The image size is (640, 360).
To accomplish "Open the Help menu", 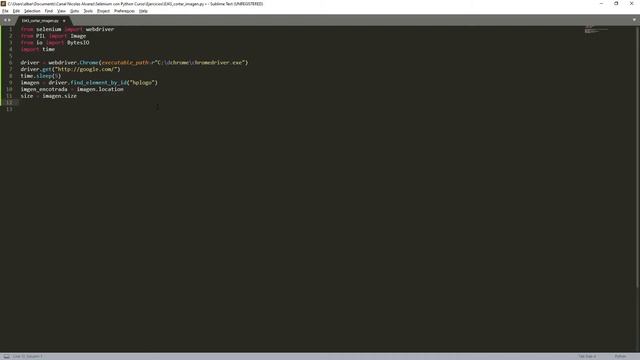I will pos(143,11).
